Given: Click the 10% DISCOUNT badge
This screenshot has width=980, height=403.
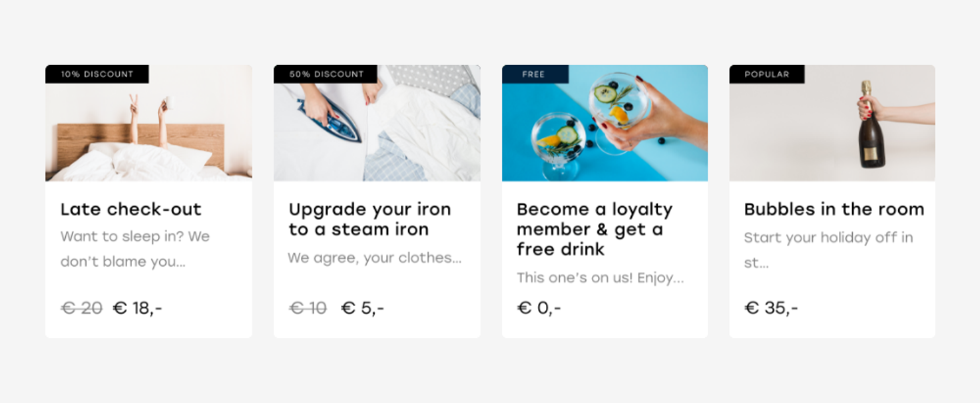Looking at the screenshot, I should (x=97, y=74).
